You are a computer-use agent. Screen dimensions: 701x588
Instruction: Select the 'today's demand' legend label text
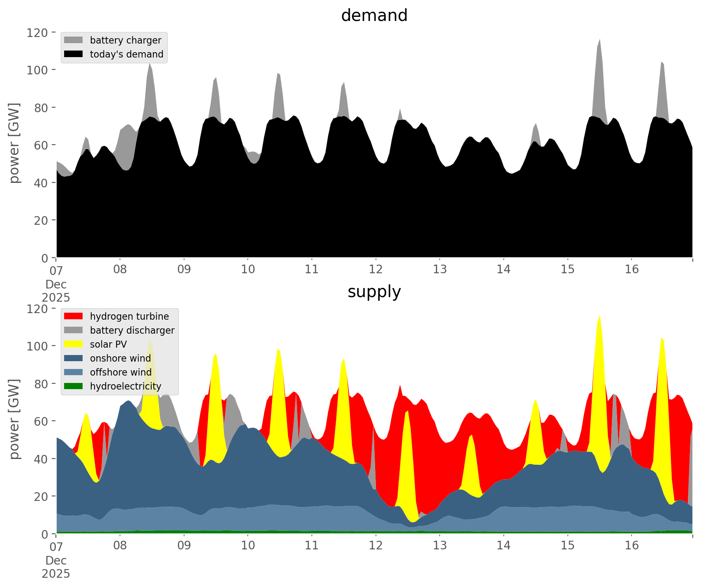pyautogui.click(x=127, y=54)
